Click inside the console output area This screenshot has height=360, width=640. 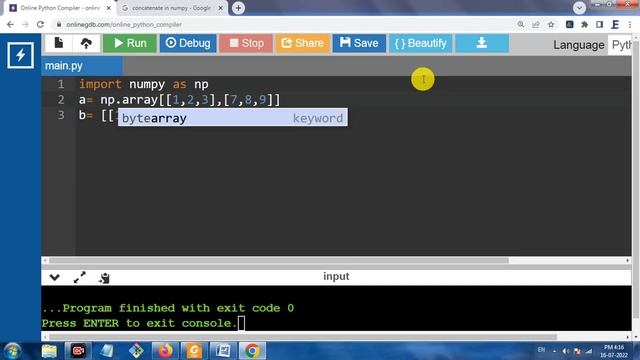[336, 308]
